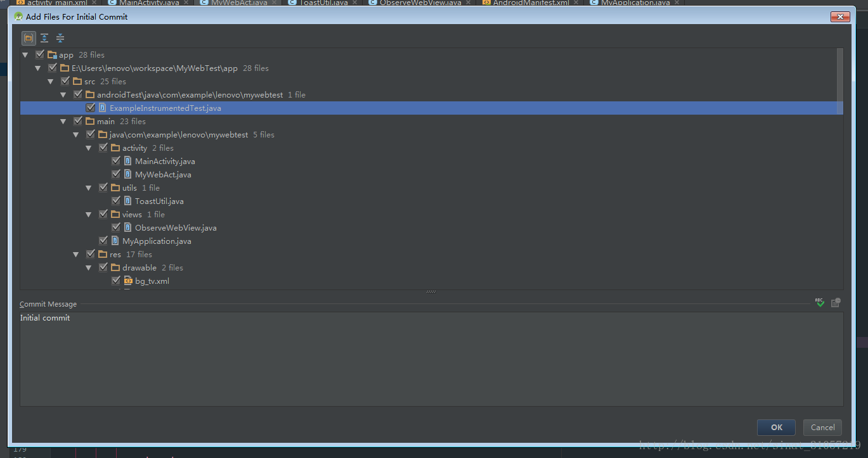The width and height of the screenshot is (868, 458).
Task: Click the MyApplication.java file icon
Action: (x=115, y=241)
